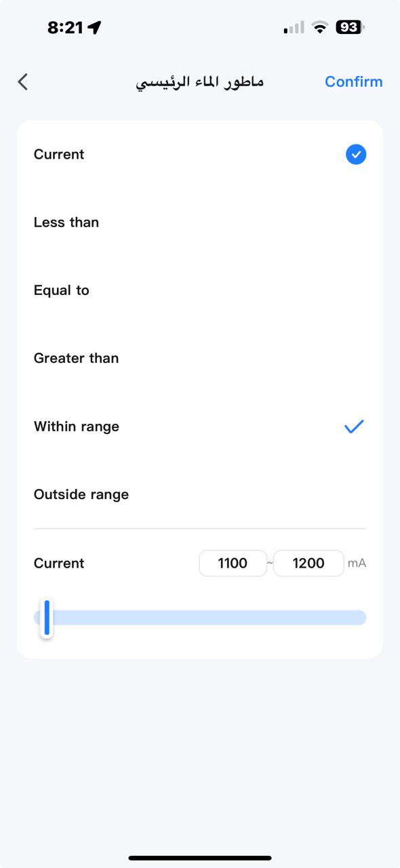The width and height of the screenshot is (400, 868).
Task: Tap the home indicator bar at bottom
Action: (200, 858)
